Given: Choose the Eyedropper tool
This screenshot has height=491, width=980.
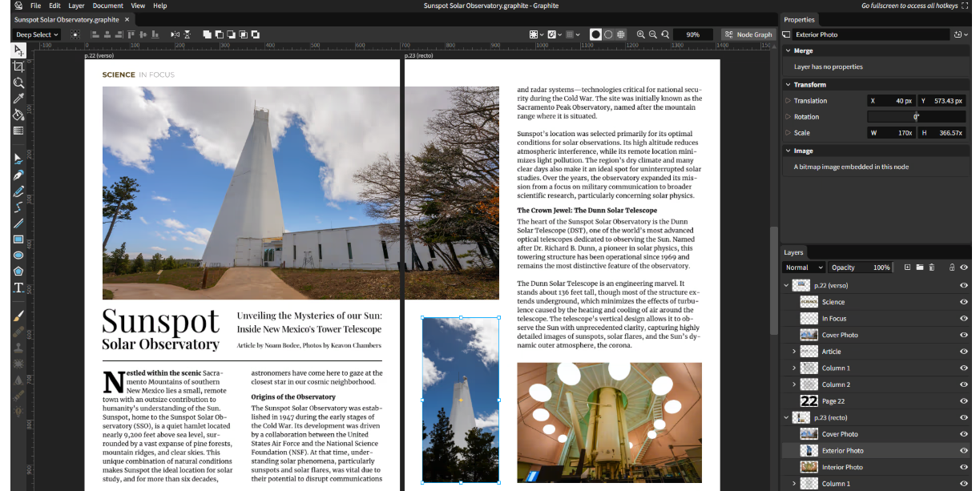Looking at the screenshot, I should click(x=18, y=99).
